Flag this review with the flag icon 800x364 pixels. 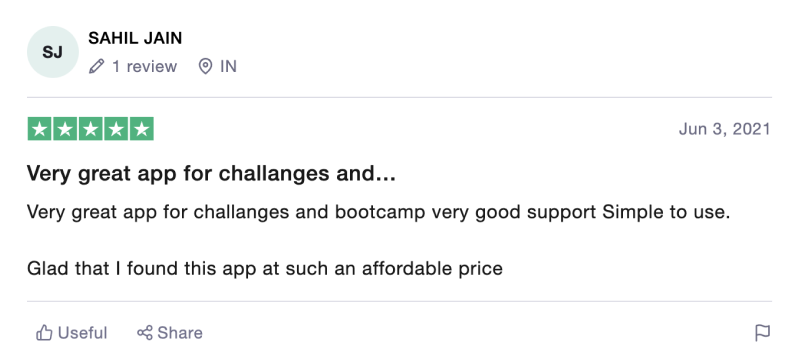762,333
